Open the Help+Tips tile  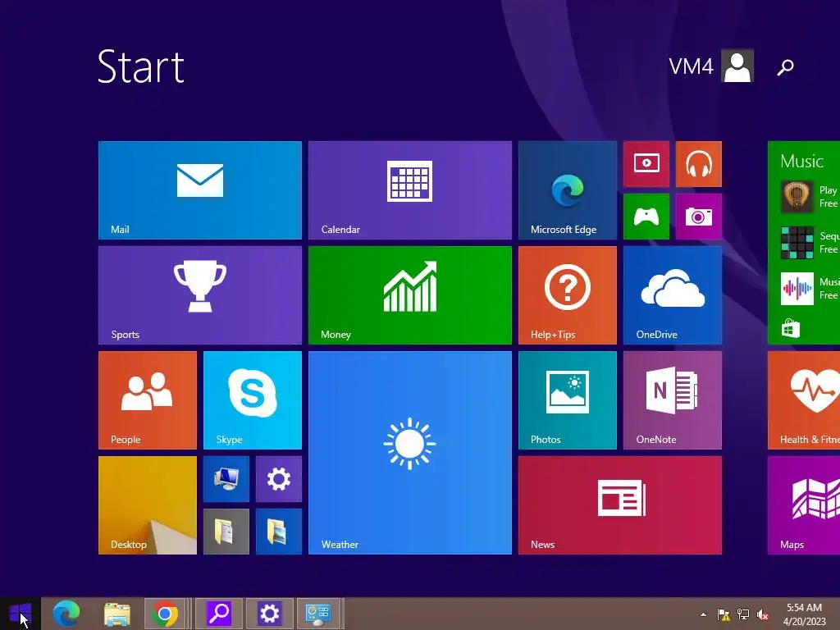point(568,295)
